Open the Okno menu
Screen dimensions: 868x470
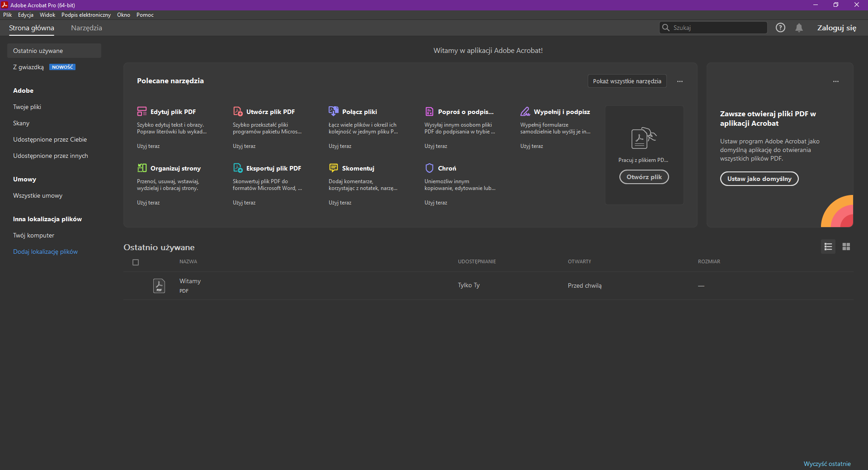[123, 15]
